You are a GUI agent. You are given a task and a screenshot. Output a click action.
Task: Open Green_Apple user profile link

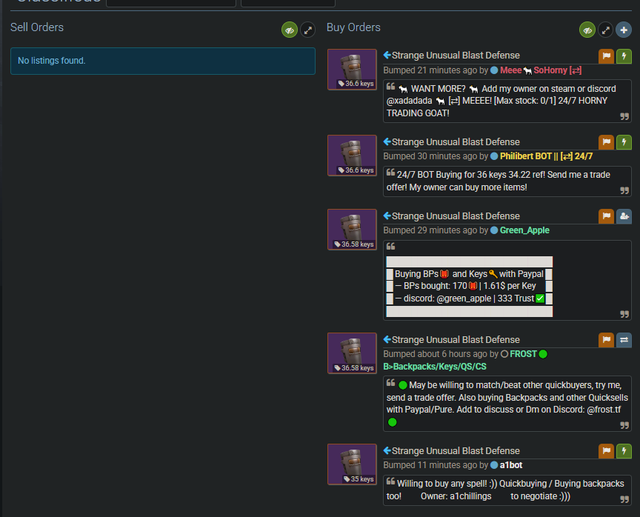click(524, 231)
